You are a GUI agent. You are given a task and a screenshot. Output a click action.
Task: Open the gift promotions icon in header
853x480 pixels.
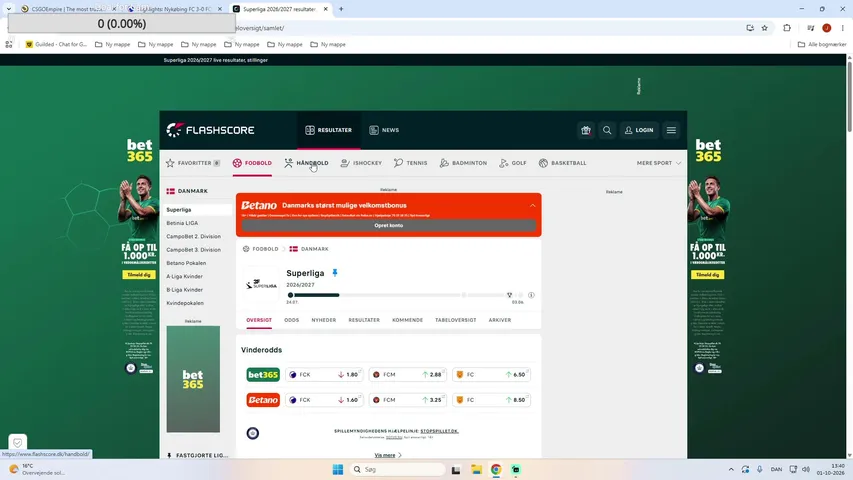click(586, 130)
